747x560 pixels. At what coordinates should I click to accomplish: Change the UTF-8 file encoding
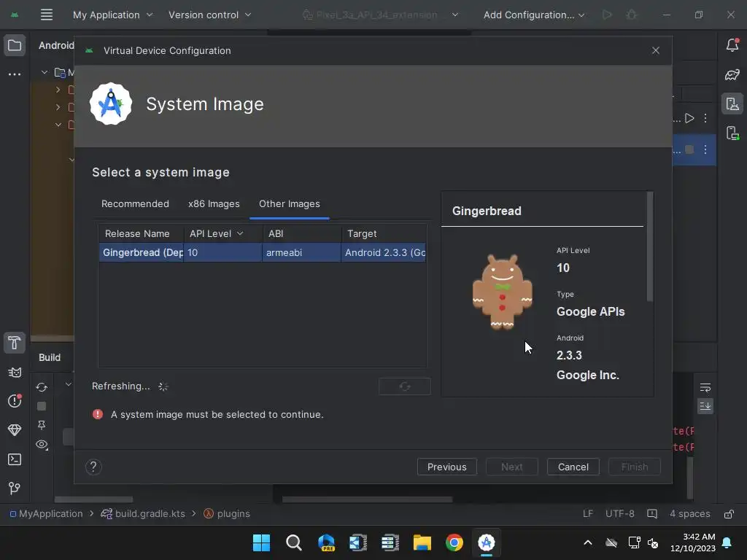[620, 514]
